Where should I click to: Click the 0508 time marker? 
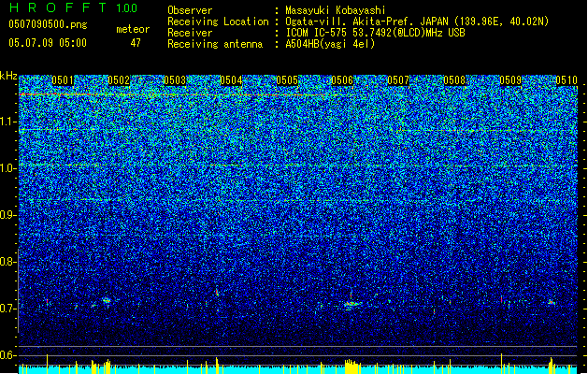(454, 80)
